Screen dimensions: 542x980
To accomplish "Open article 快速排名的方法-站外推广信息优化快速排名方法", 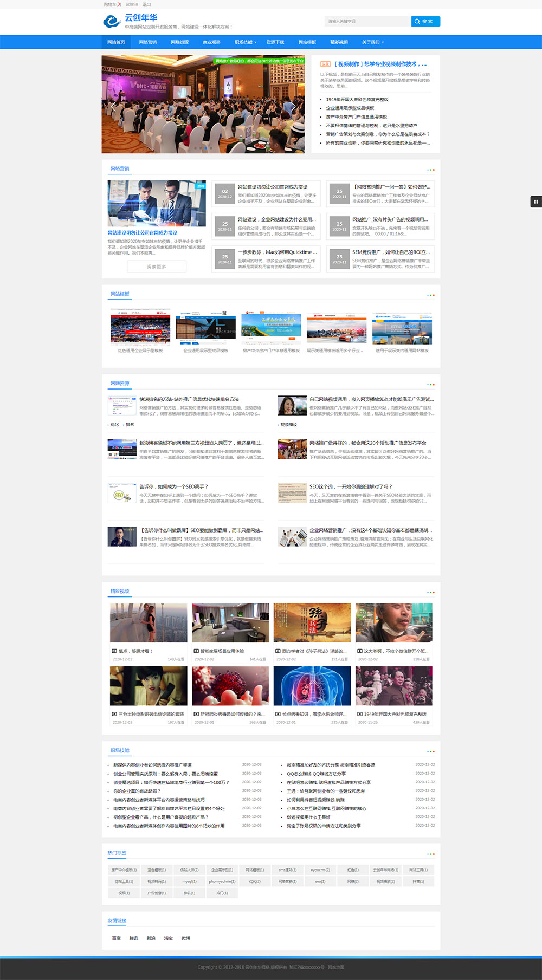I will pyautogui.click(x=189, y=399).
